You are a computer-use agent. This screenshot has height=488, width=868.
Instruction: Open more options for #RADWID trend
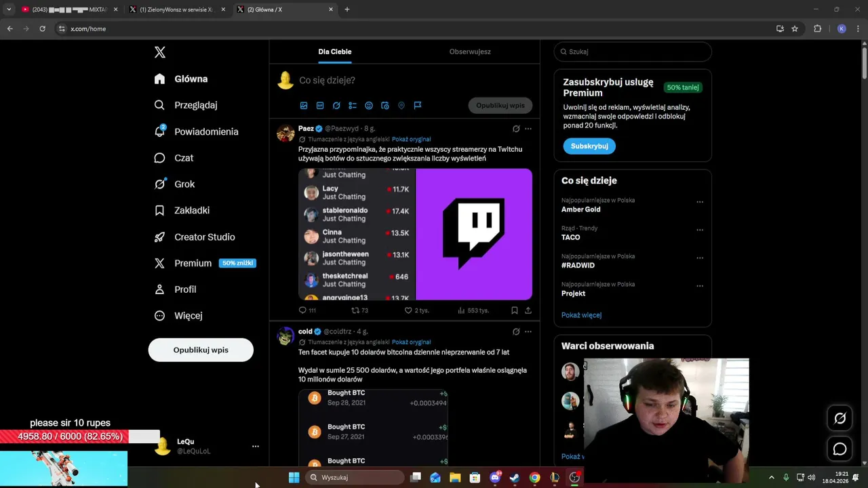click(700, 258)
